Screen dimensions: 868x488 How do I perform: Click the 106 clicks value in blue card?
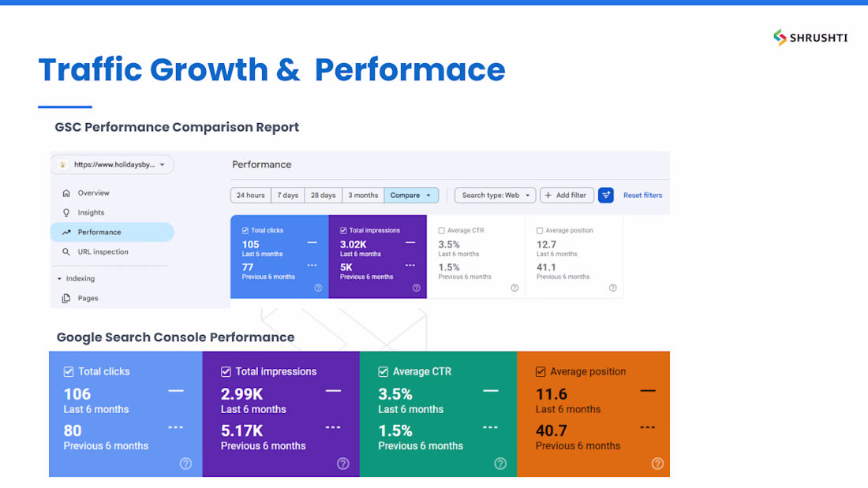(77, 394)
